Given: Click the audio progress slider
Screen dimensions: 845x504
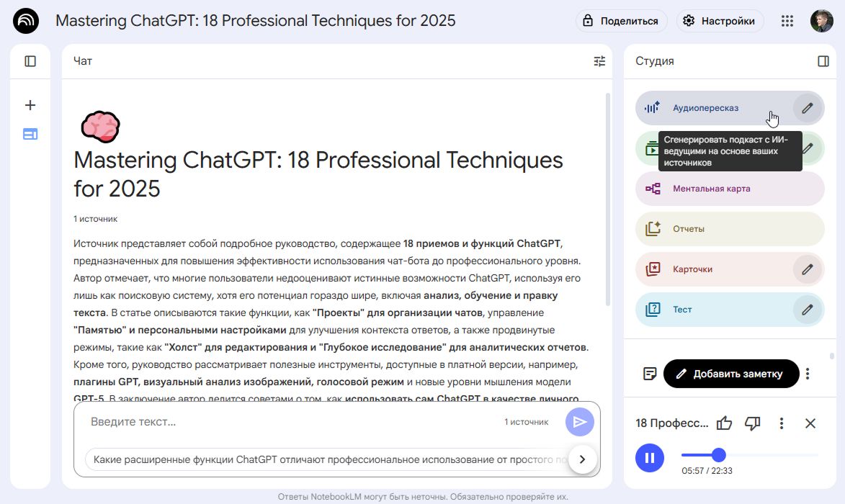Looking at the screenshot, I should point(749,455).
